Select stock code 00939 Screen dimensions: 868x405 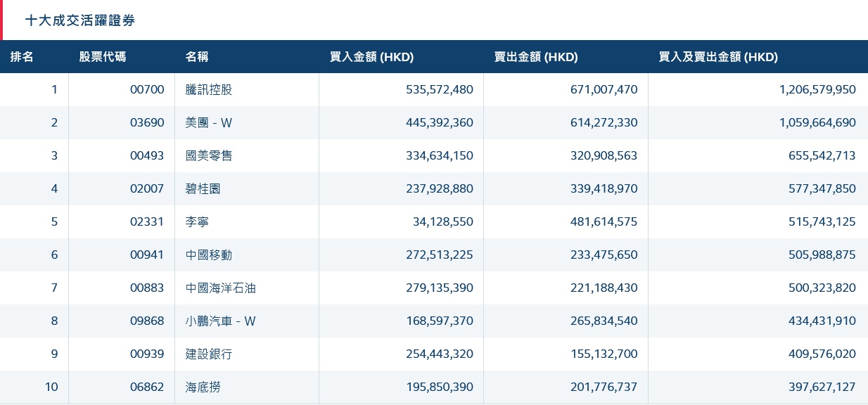pos(147,354)
